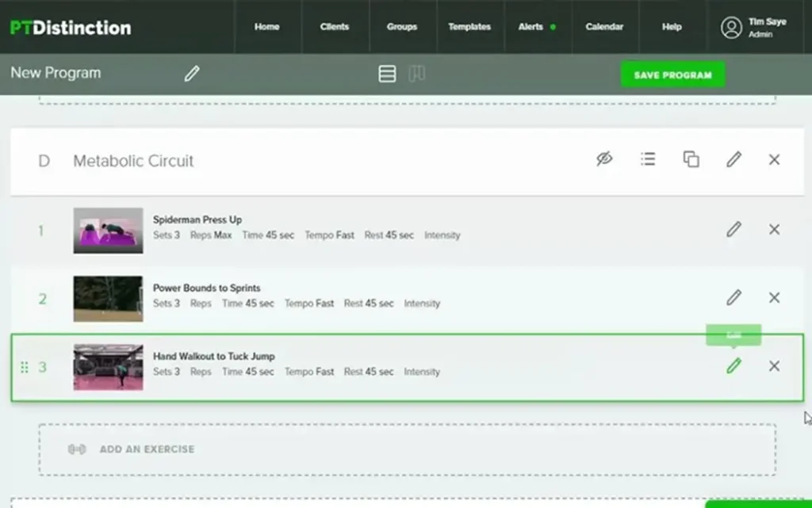This screenshot has width=812, height=508.
Task: Click the Save Program button
Action: [x=672, y=74]
